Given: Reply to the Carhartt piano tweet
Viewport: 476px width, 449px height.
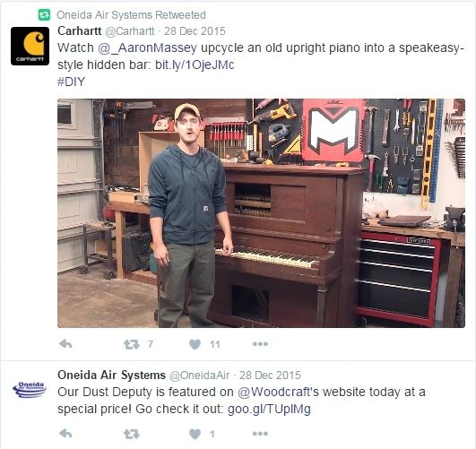Looking at the screenshot, I should coord(65,344).
